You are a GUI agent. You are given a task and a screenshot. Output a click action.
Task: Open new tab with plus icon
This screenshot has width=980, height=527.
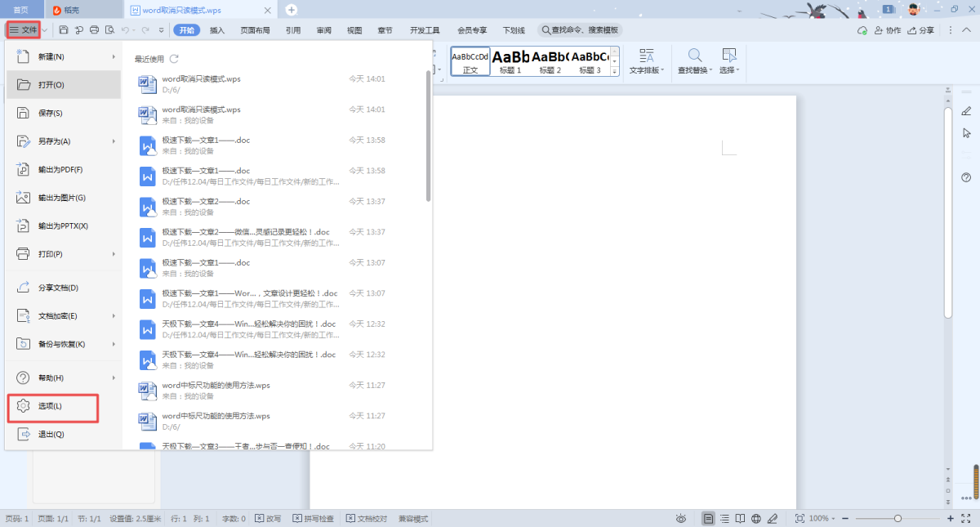(292, 10)
